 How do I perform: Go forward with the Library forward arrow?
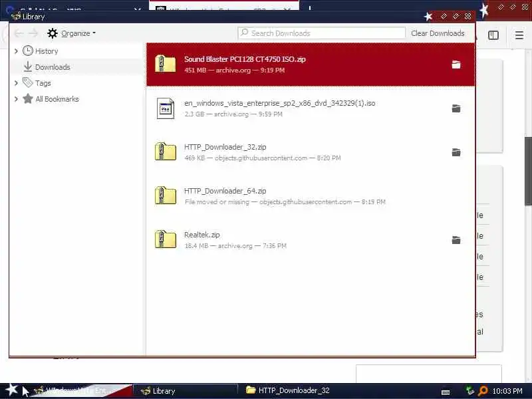[33, 33]
